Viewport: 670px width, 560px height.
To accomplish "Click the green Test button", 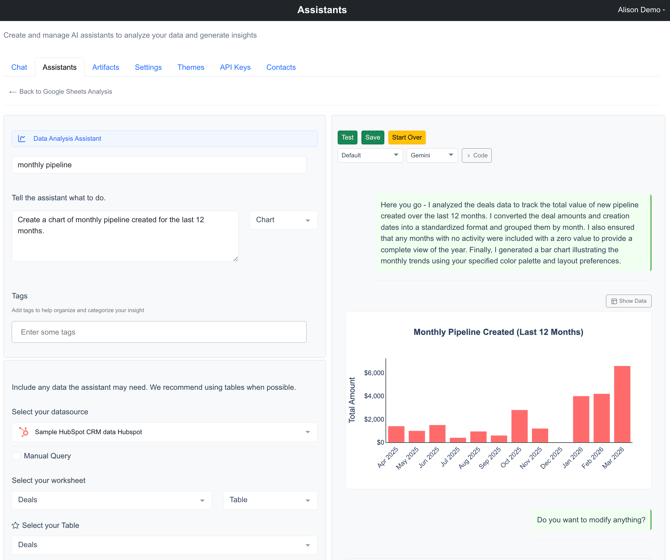I will pyautogui.click(x=347, y=138).
